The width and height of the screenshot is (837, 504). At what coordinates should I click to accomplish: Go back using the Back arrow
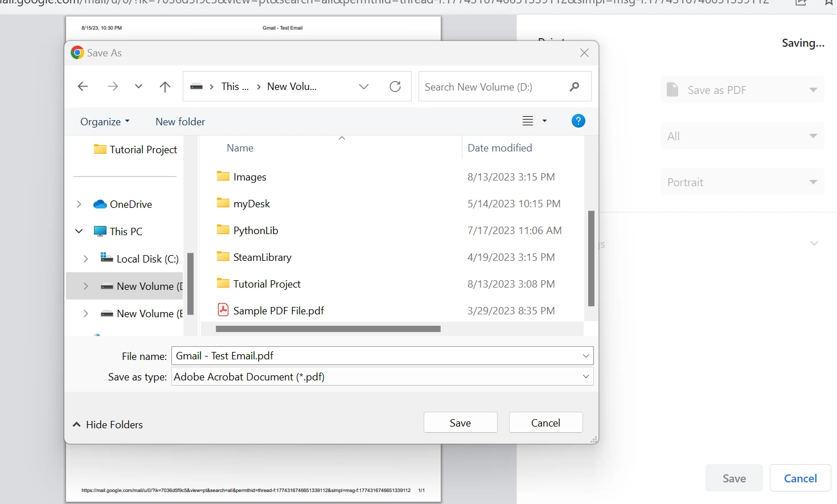83,87
